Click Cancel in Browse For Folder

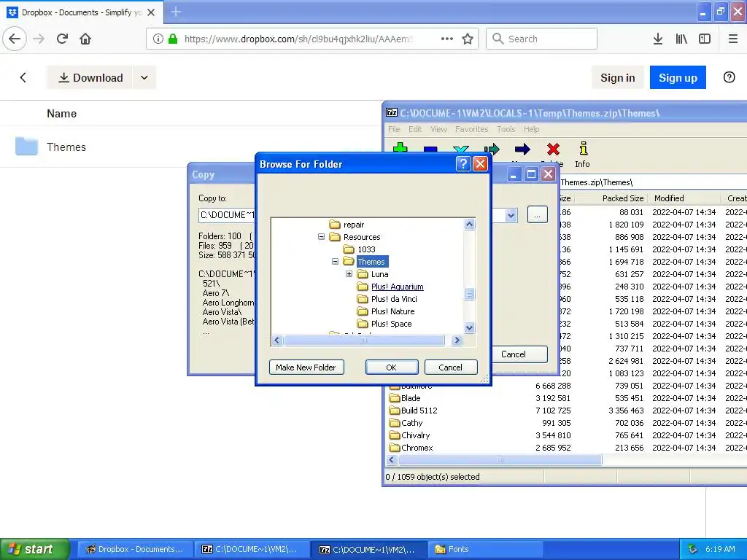451,367
